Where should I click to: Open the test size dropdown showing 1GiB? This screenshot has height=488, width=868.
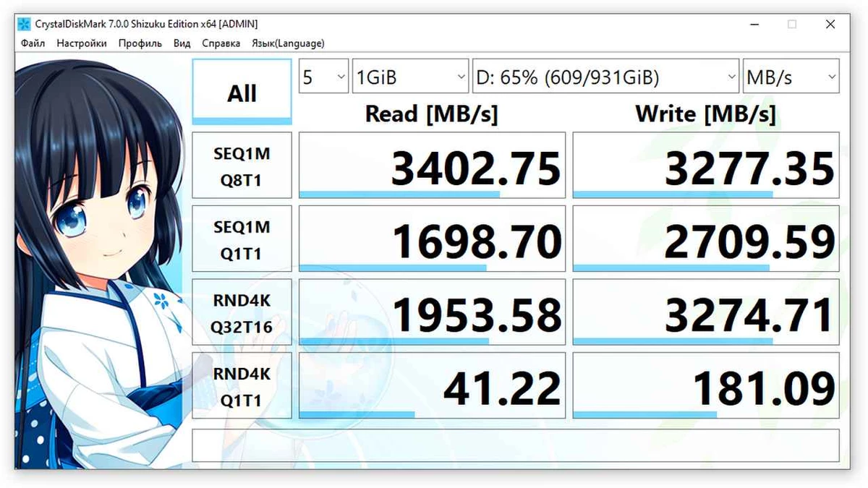coord(411,77)
